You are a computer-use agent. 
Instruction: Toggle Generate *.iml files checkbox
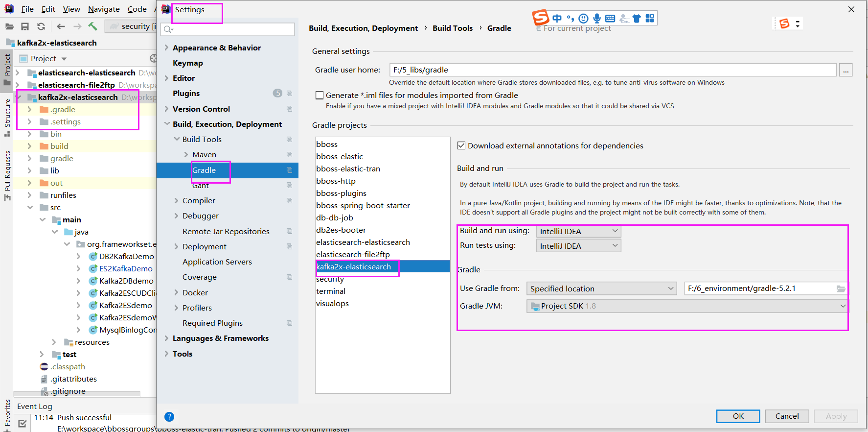(320, 96)
